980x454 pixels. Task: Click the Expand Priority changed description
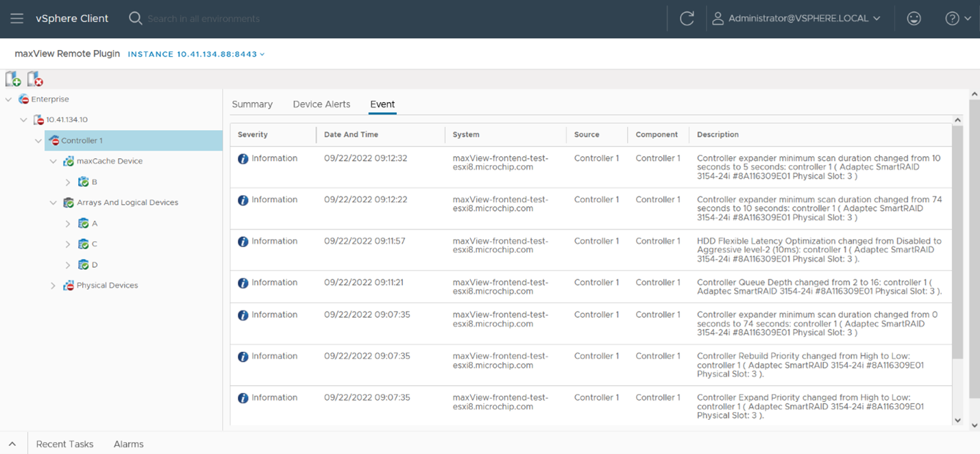pyautogui.click(x=810, y=406)
